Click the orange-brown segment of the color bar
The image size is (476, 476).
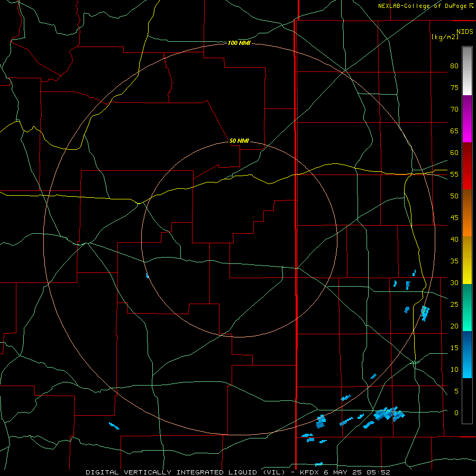click(467, 213)
